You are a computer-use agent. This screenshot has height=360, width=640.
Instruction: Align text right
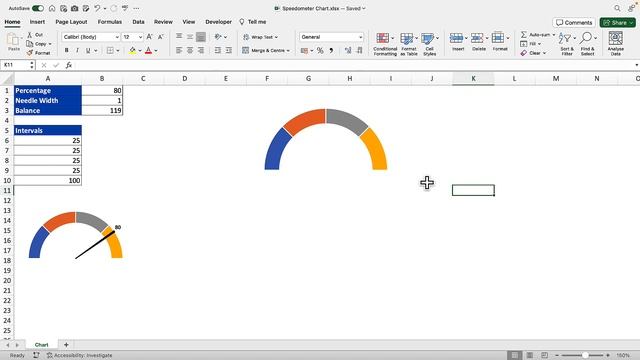pos(201,50)
